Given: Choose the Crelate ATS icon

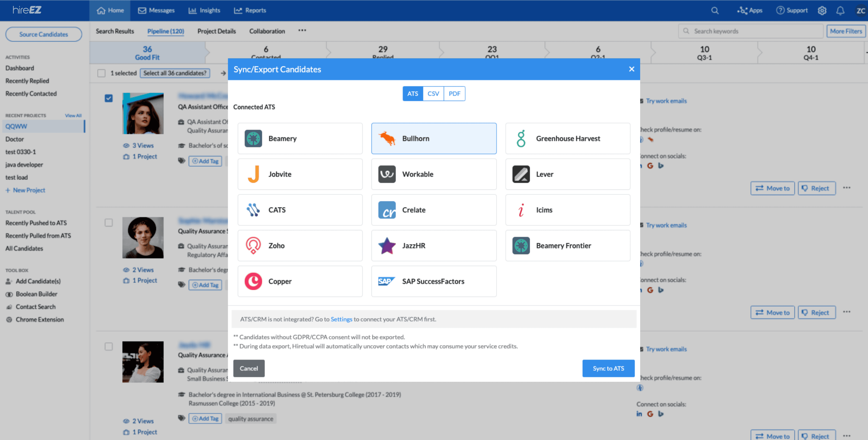Looking at the screenshot, I should (387, 210).
